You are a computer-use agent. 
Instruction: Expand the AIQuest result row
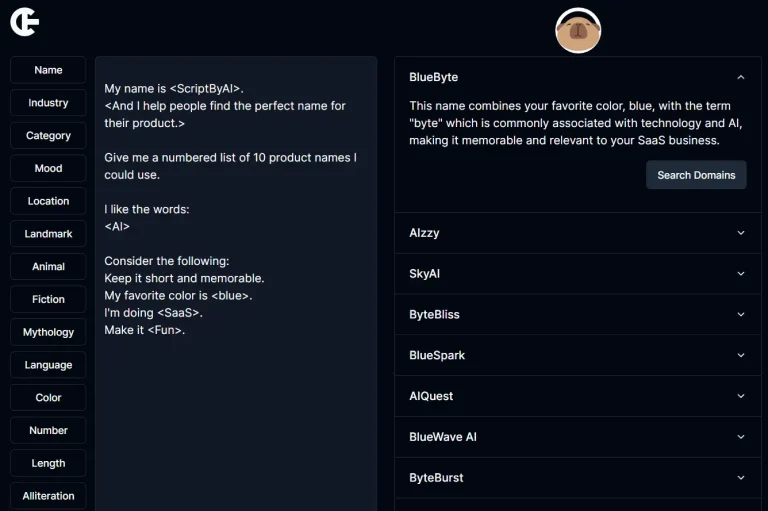click(x=577, y=396)
